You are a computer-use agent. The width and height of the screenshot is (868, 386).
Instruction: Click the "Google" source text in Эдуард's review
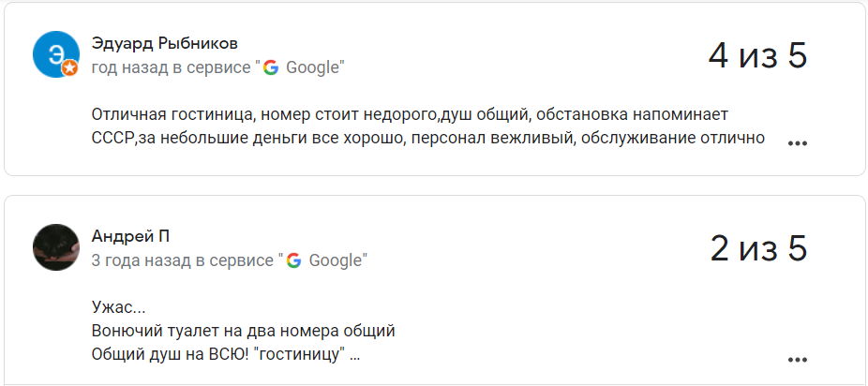coord(311,67)
